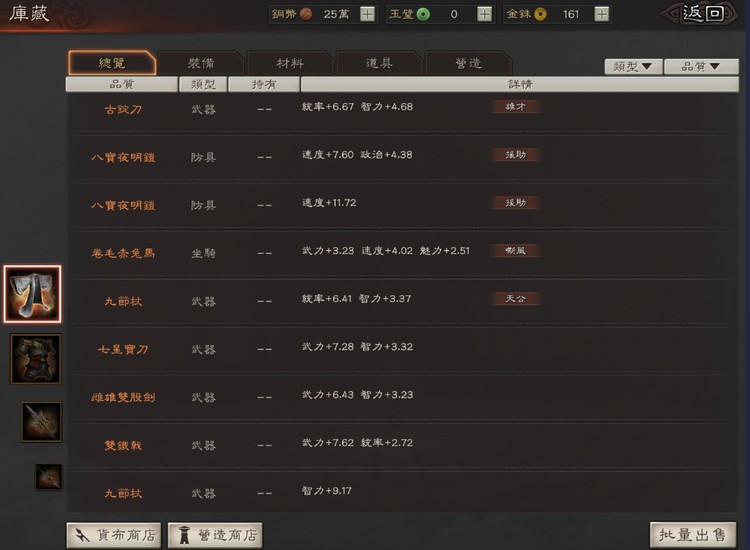Open the 營造商店 construction shop

[x=215, y=535]
